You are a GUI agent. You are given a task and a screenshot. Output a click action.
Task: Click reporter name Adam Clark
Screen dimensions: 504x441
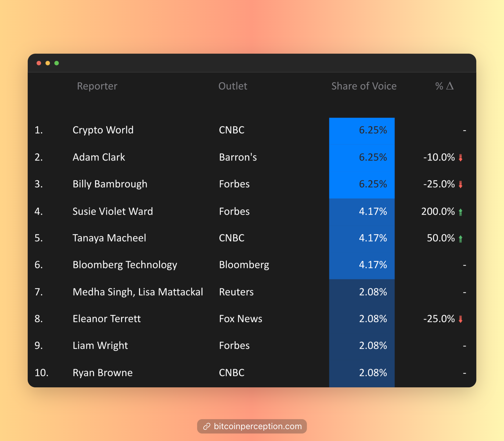(99, 157)
